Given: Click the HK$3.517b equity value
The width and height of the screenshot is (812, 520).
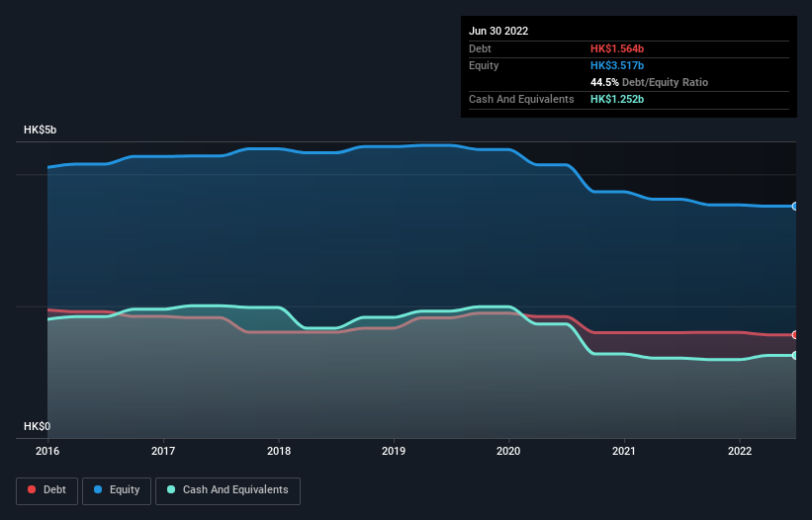Looking at the screenshot, I should point(617,65).
